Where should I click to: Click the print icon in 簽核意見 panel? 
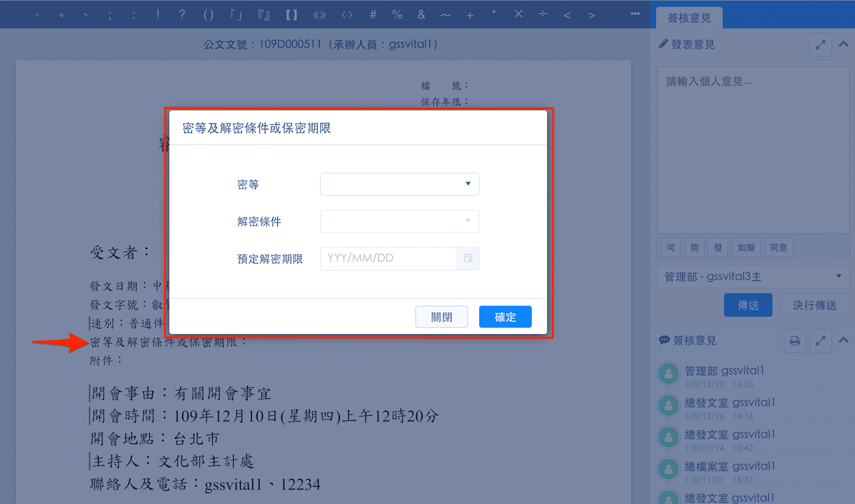[795, 341]
